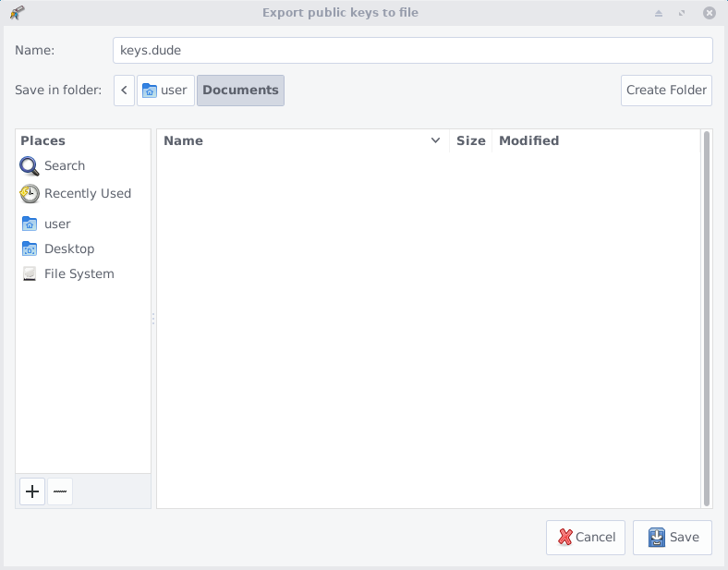This screenshot has height=570, width=728.
Task: Edit the Name field containing keys.dude
Action: (413, 50)
